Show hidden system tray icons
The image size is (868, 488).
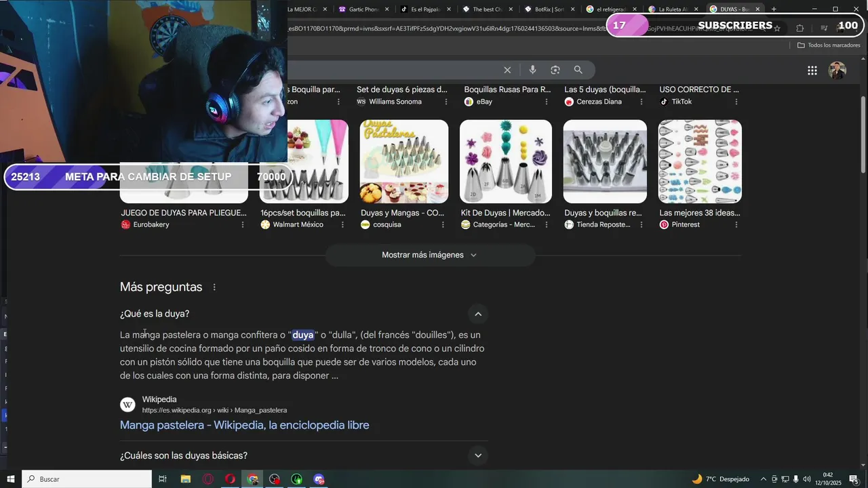(763, 479)
